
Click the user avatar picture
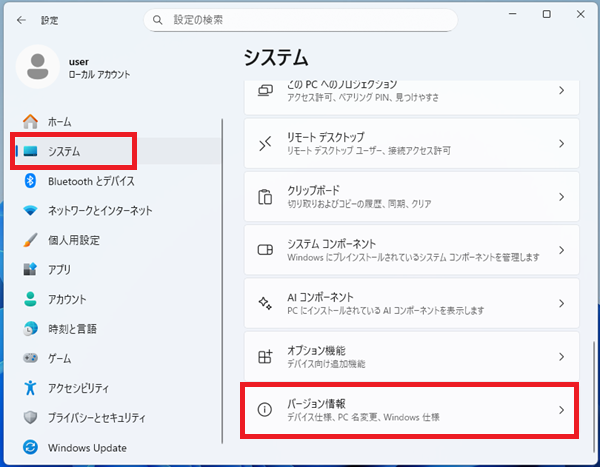(38, 67)
